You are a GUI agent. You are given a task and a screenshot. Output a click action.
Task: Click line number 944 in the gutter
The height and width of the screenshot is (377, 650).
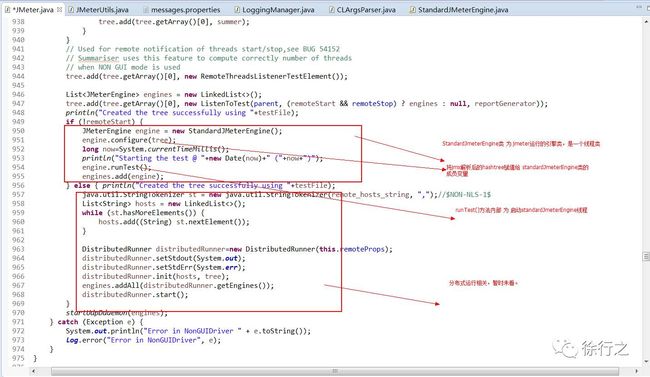tap(19, 76)
